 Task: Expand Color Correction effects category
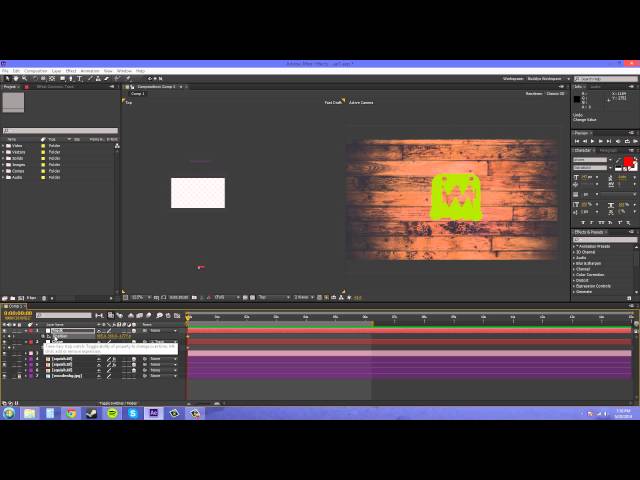tap(574, 275)
